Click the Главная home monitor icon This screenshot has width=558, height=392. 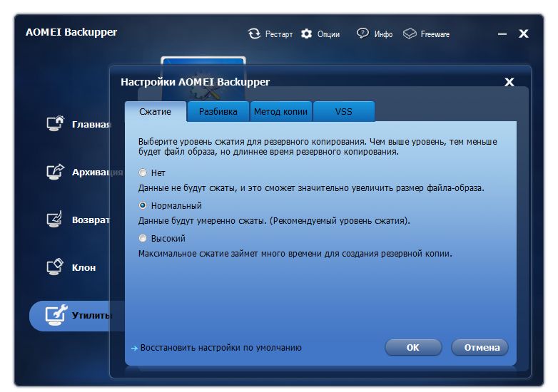point(55,123)
